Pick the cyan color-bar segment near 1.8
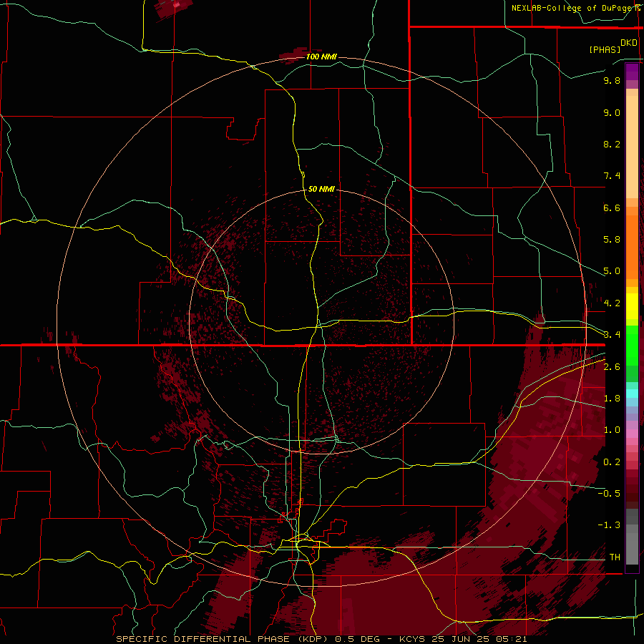Viewport: 644px width, 644px height. tap(632, 394)
